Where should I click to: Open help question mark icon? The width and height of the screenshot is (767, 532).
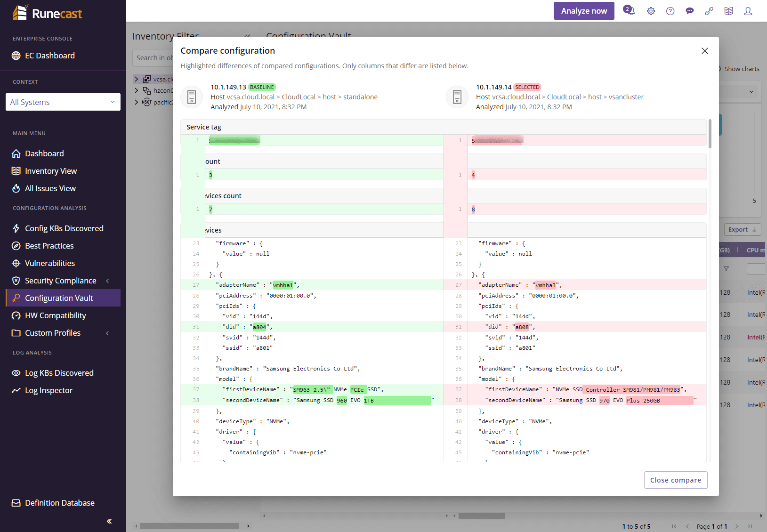(670, 11)
